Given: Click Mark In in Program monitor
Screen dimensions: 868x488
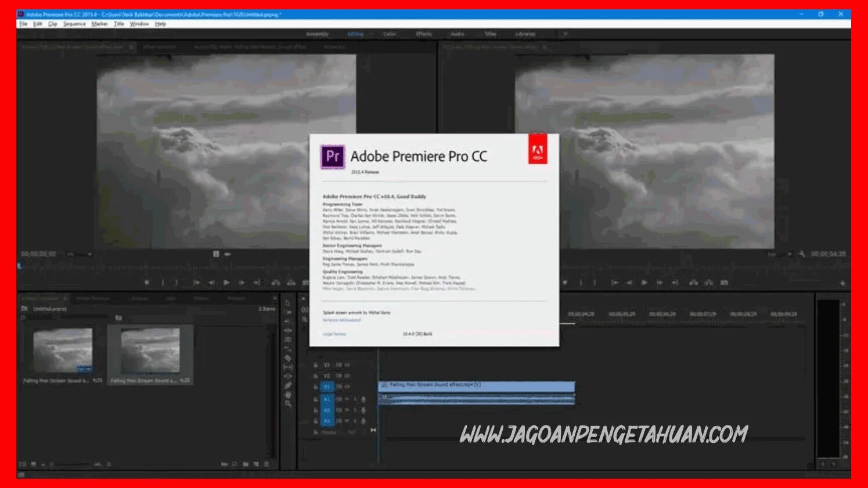Looking at the screenshot, I should 581,283.
